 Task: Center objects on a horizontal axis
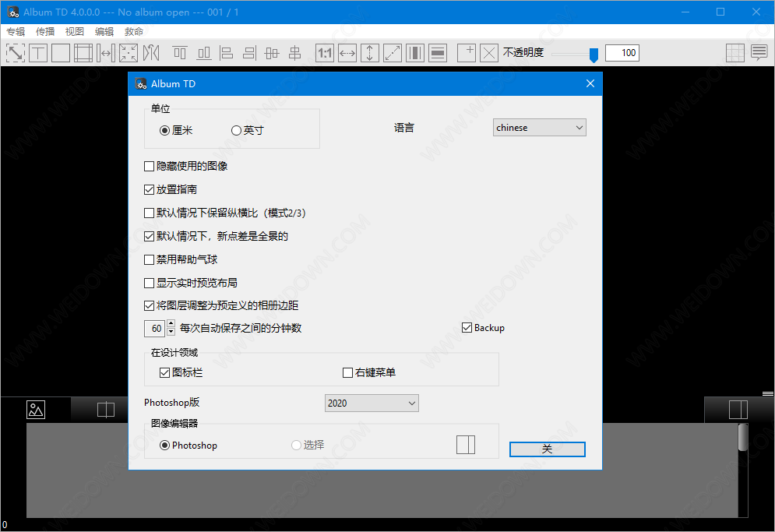(x=272, y=53)
